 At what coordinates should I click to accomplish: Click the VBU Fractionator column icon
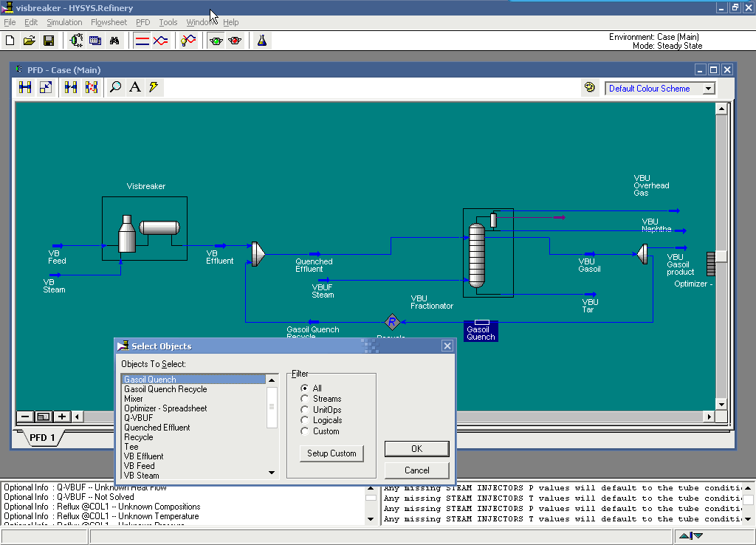point(477,256)
